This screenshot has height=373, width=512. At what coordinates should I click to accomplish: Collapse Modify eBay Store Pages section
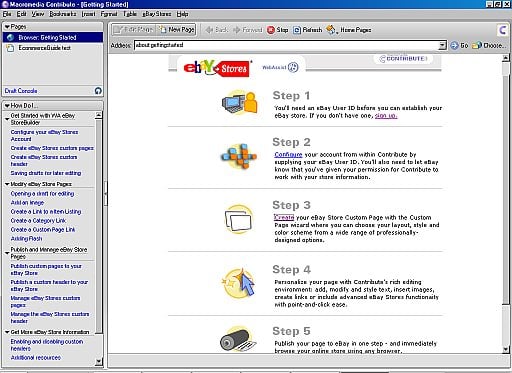[x=7, y=184]
